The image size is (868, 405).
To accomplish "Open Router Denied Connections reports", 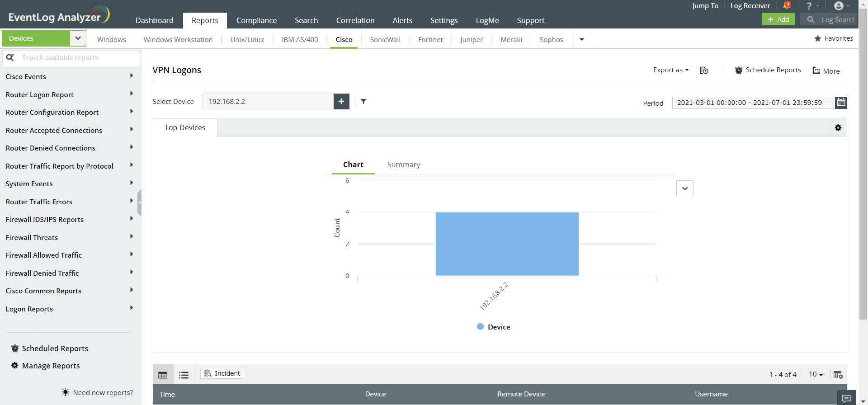I will (50, 148).
